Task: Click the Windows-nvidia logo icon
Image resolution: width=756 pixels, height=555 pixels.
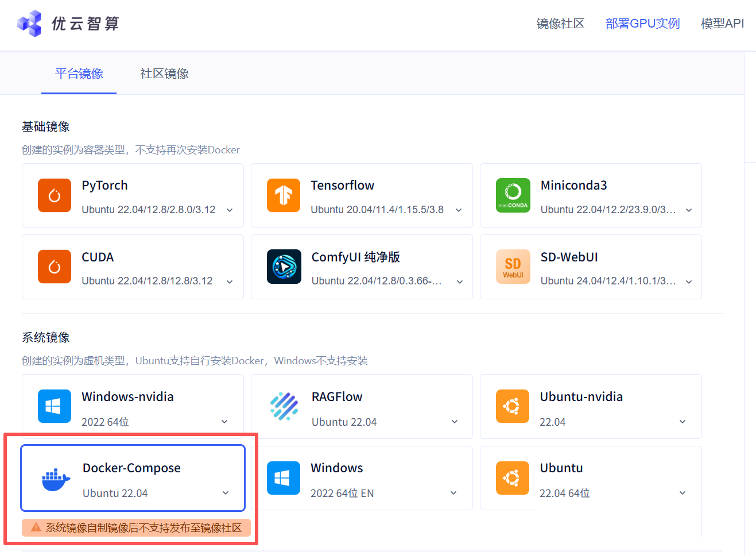Action: [53, 406]
